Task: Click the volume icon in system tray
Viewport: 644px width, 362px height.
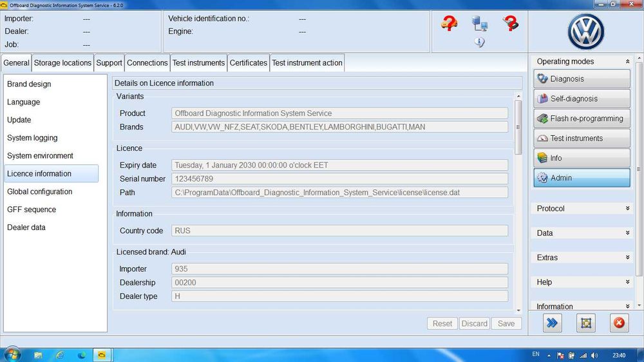Action: click(x=594, y=356)
